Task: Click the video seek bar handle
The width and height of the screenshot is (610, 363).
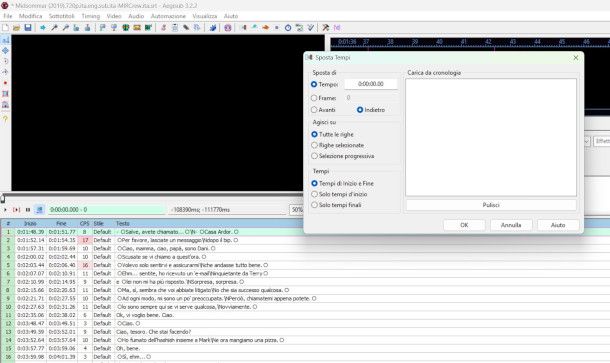Action: click(3, 198)
